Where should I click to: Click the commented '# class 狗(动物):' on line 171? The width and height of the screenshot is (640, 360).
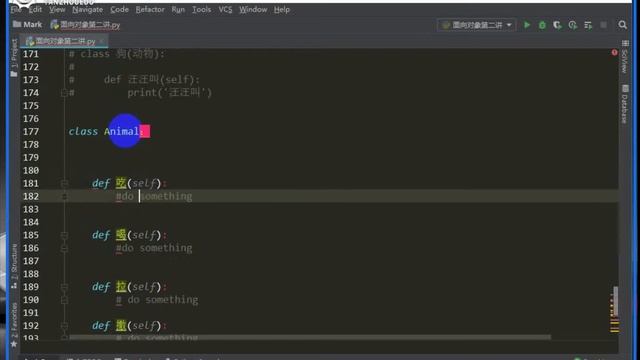116,54
